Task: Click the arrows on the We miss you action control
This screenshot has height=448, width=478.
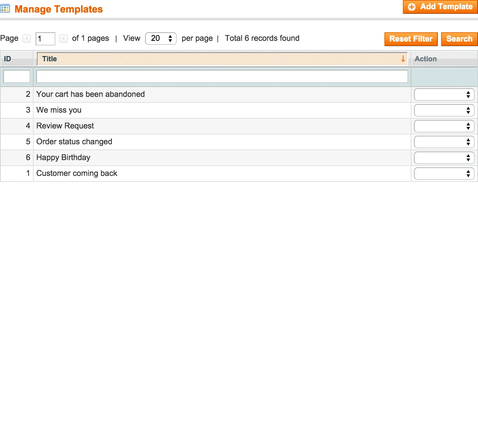Action: [468, 110]
